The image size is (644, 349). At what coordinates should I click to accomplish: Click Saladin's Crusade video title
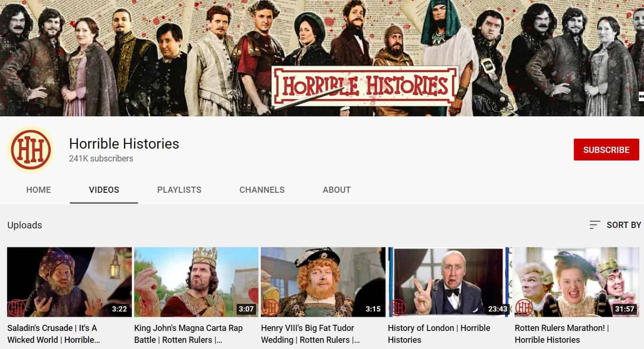[55, 334]
